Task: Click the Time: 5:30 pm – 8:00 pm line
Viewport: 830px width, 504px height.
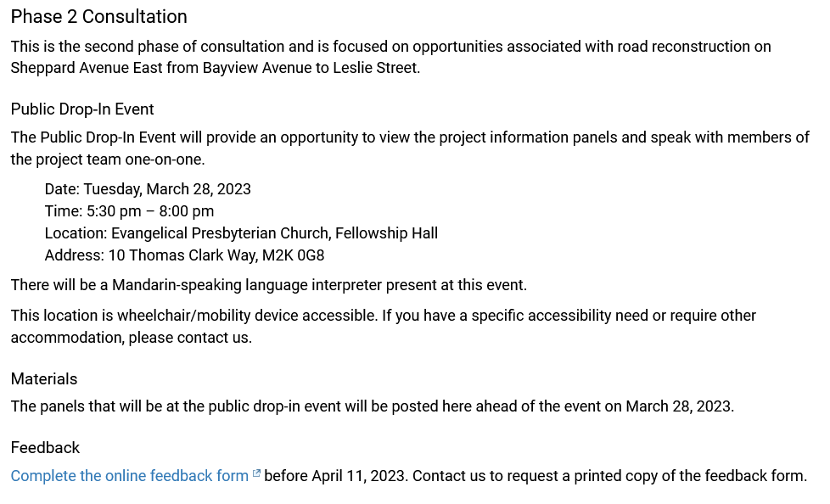Action: pyautogui.click(x=129, y=211)
